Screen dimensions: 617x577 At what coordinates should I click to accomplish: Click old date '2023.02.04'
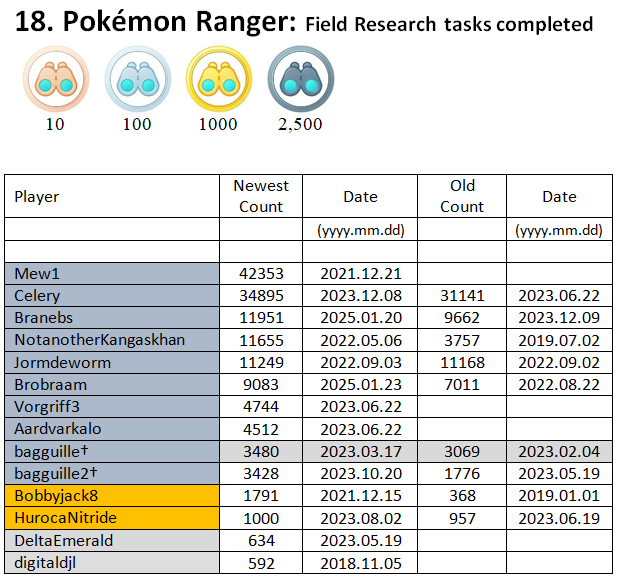coord(559,451)
